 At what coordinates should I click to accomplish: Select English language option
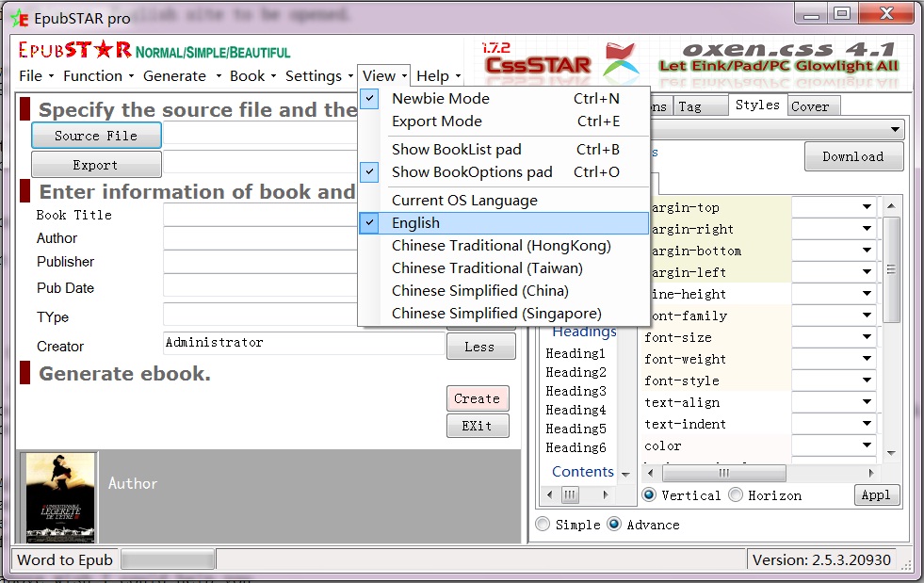[x=504, y=223]
